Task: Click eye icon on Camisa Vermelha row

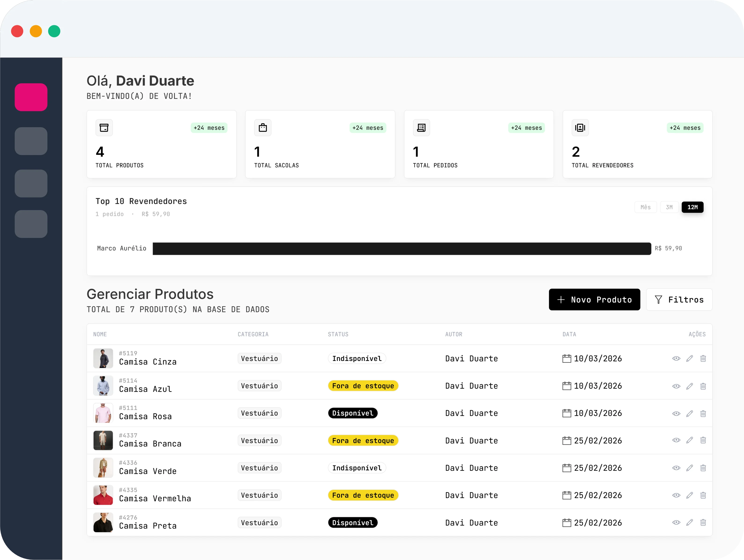Action: click(x=676, y=495)
